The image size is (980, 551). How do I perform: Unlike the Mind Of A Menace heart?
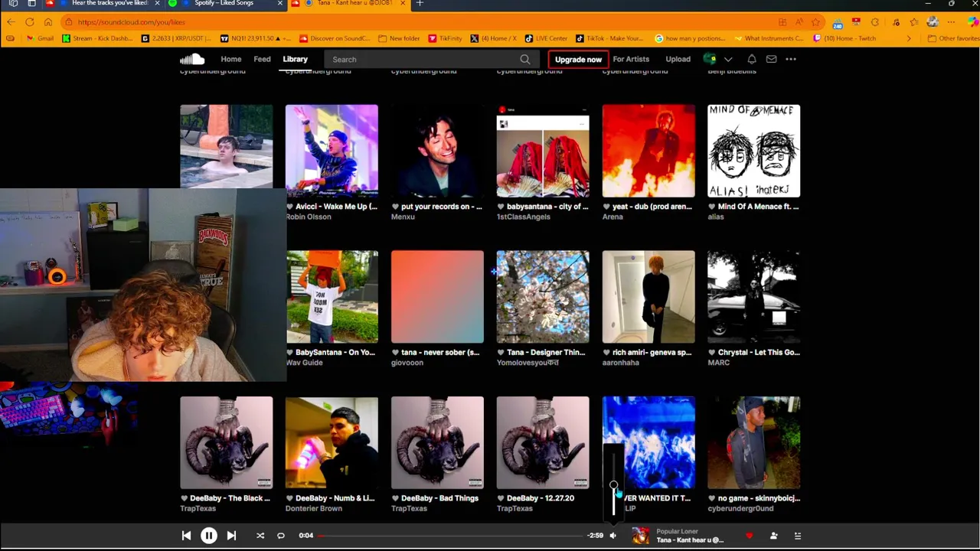712,207
